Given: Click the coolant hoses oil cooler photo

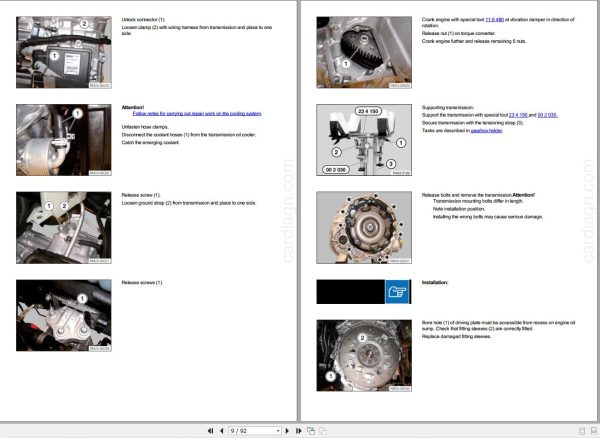Looking at the screenshot, I should point(64,140).
